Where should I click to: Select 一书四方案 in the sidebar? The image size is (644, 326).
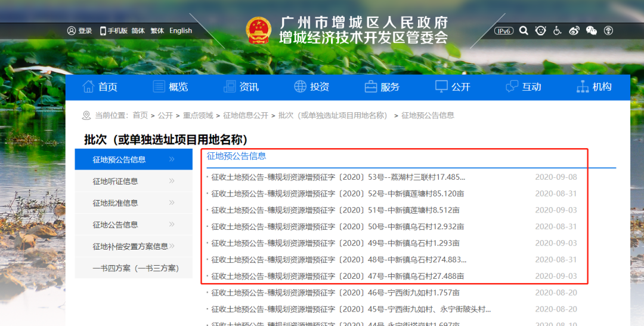[135, 268]
